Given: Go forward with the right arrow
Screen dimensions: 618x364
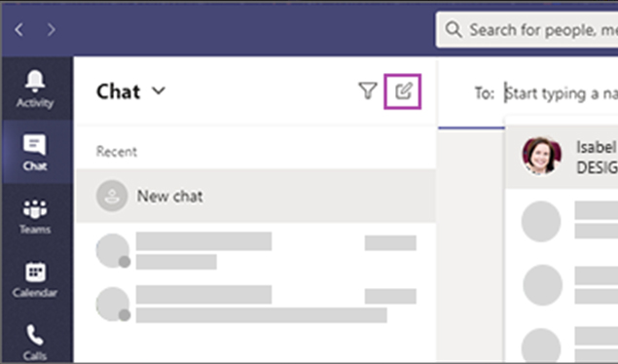Looking at the screenshot, I should tap(52, 29).
